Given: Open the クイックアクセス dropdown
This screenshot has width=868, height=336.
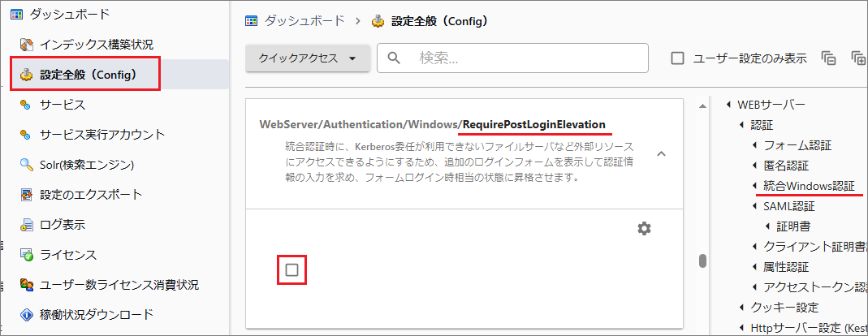Looking at the screenshot, I should click(x=308, y=58).
